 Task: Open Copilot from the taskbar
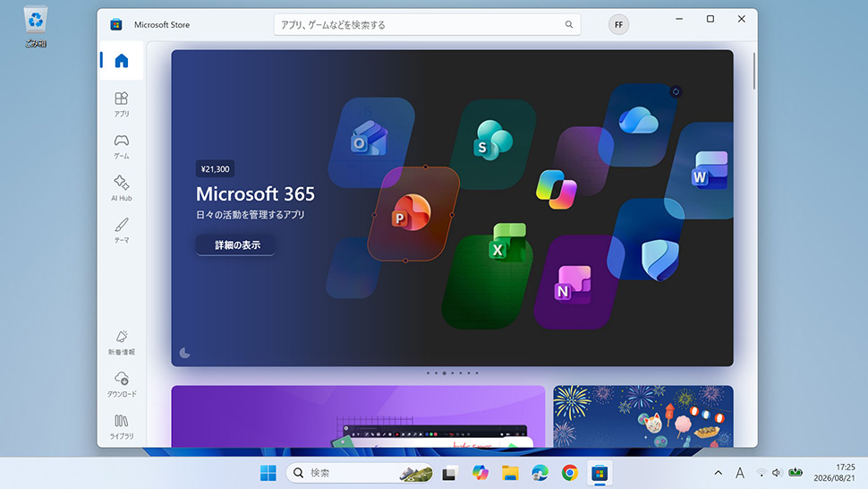point(480,473)
